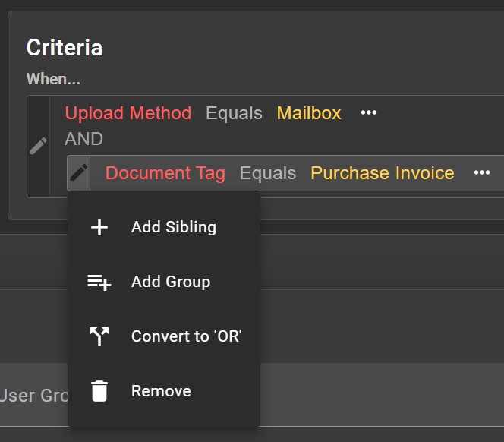
Task: Click the Criteria heading
Action: click(65, 48)
